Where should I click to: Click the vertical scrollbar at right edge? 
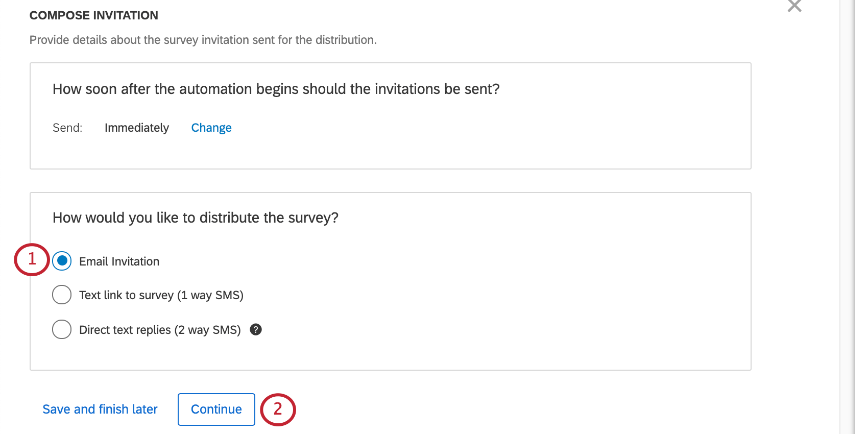[x=847, y=217]
